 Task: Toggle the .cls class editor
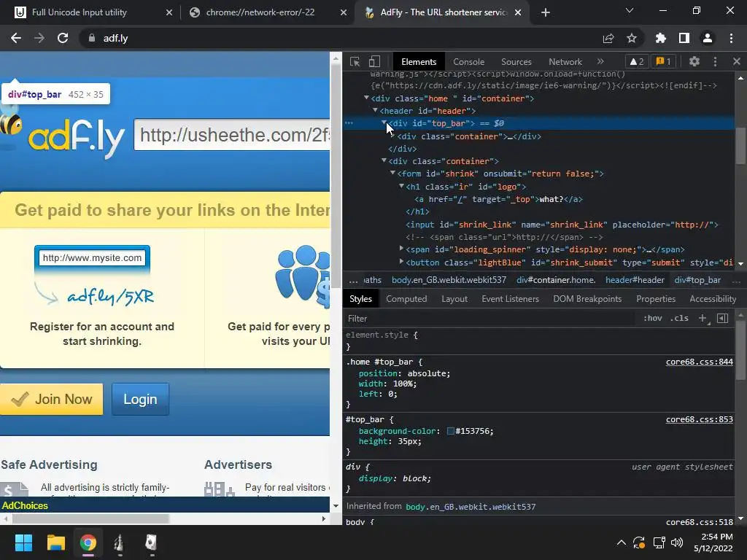pyautogui.click(x=679, y=318)
